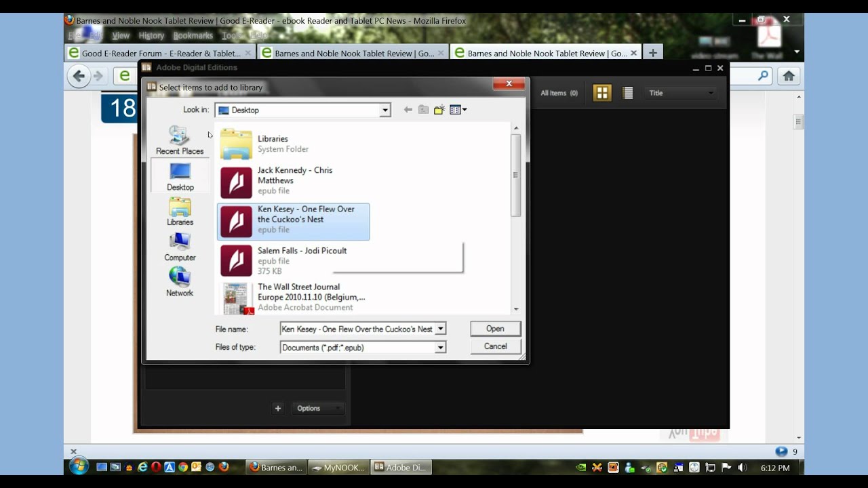
Task: Select Salem Falls - Jodi Picoult epub
Action: 294,261
